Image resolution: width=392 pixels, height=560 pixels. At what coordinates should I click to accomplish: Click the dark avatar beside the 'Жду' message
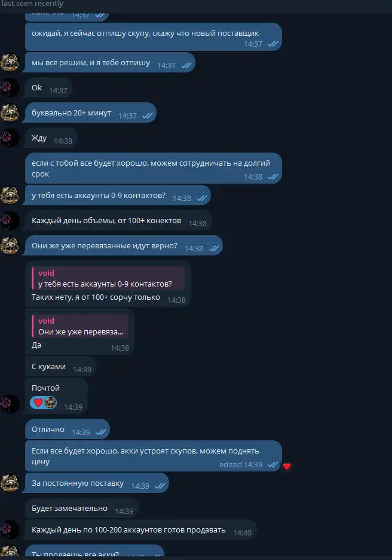(x=10, y=138)
